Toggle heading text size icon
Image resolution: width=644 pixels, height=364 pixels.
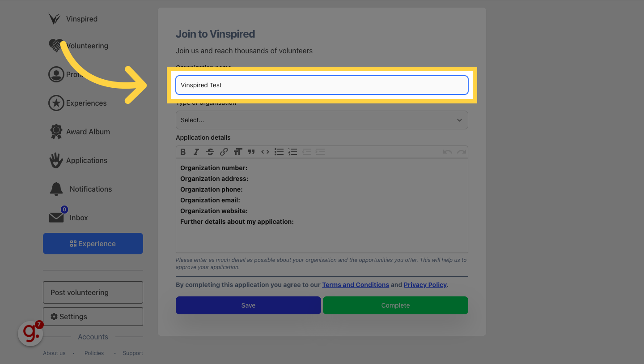coord(237,152)
